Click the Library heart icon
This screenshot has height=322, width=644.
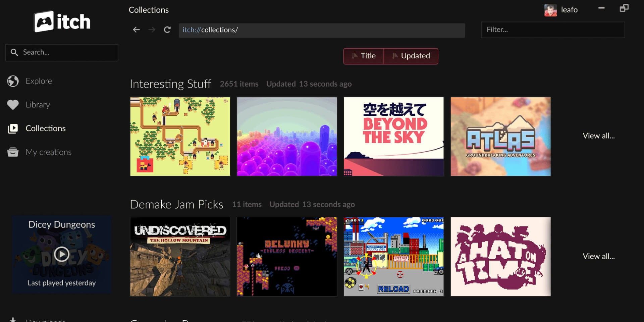pyautogui.click(x=13, y=105)
